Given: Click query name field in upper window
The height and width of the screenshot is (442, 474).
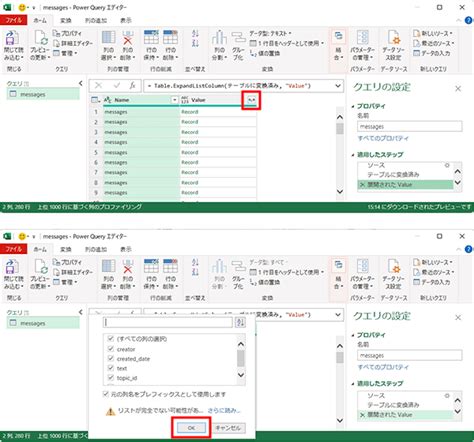Looking at the screenshot, I should [x=410, y=127].
